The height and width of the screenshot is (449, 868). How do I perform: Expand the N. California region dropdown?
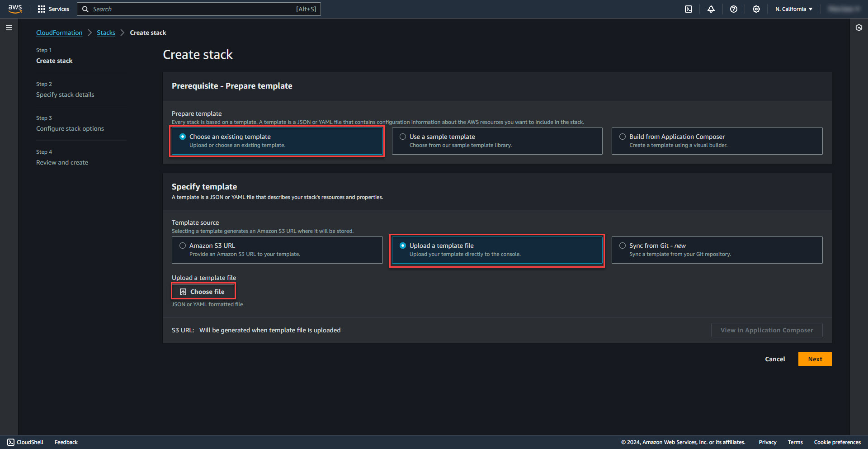[794, 9]
